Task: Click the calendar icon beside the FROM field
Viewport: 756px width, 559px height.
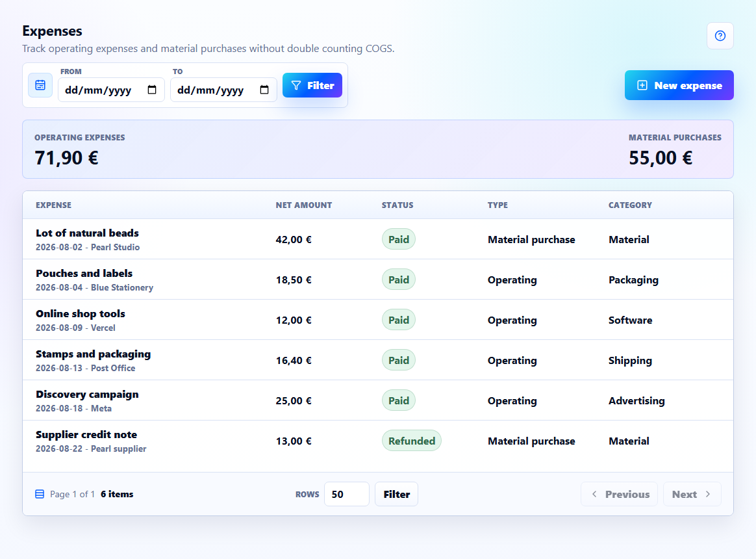Action: [x=40, y=85]
